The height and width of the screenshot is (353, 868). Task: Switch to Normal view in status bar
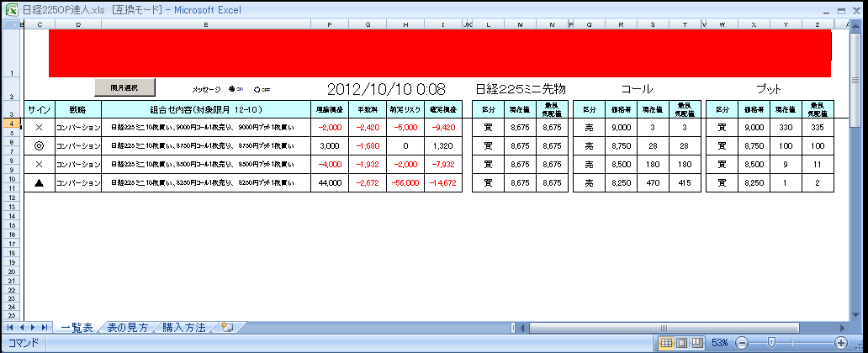pos(667,342)
